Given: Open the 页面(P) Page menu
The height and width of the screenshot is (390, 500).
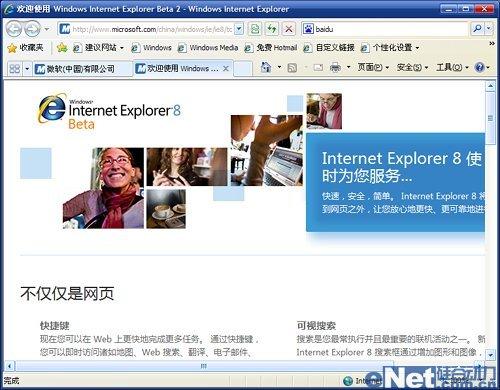Looking at the screenshot, I should point(373,68).
